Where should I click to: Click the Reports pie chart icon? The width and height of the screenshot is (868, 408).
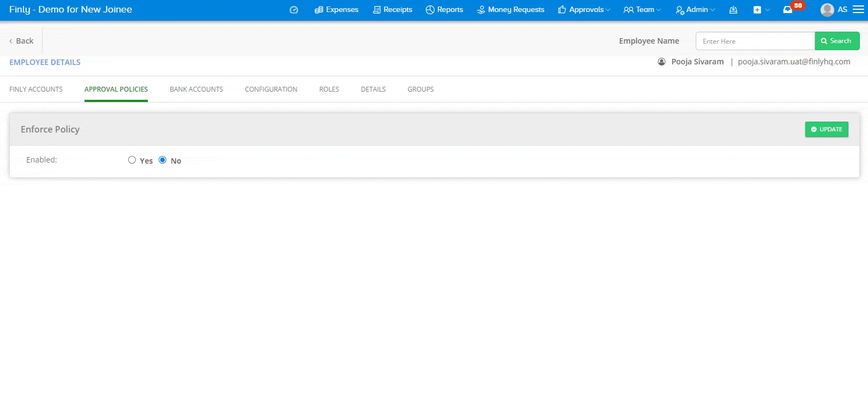click(430, 10)
